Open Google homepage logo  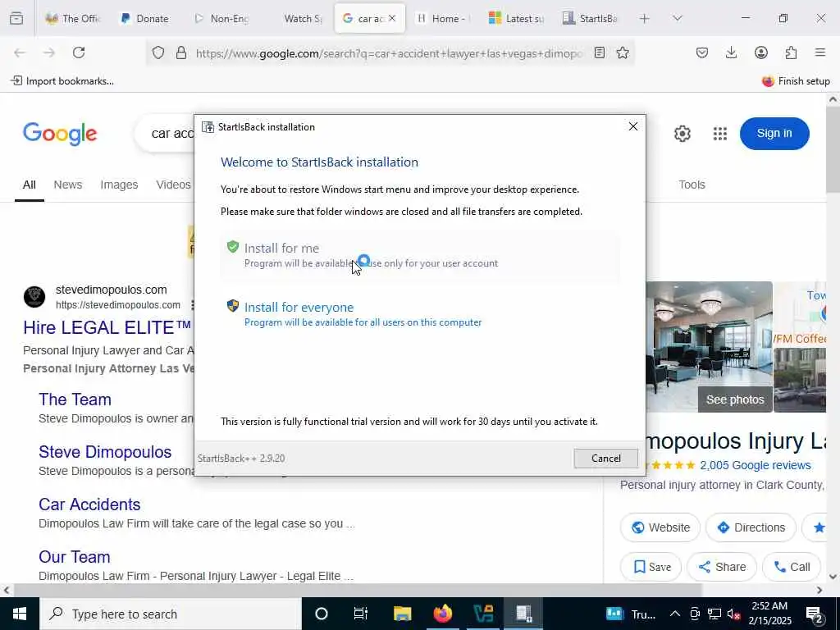[59, 134]
